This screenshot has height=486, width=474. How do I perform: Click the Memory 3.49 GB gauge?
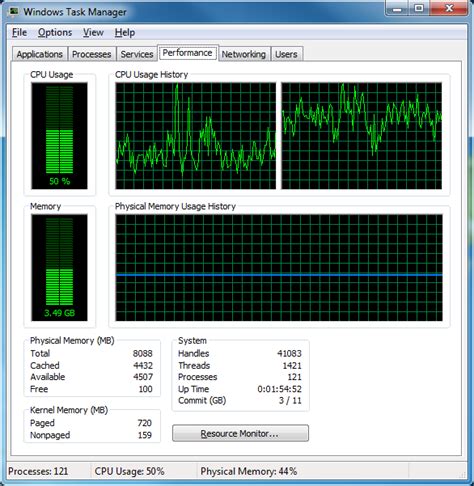click(59, 268)
